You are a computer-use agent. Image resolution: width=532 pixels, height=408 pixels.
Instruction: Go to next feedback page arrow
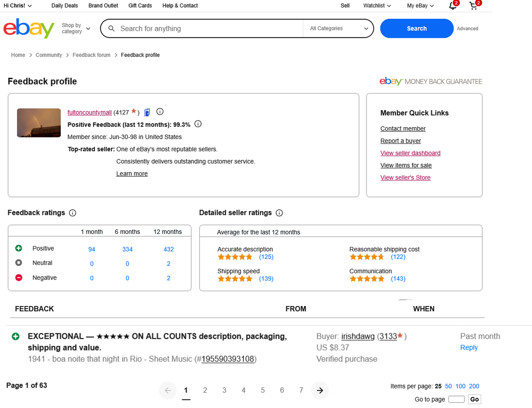(x=320, y=390)
